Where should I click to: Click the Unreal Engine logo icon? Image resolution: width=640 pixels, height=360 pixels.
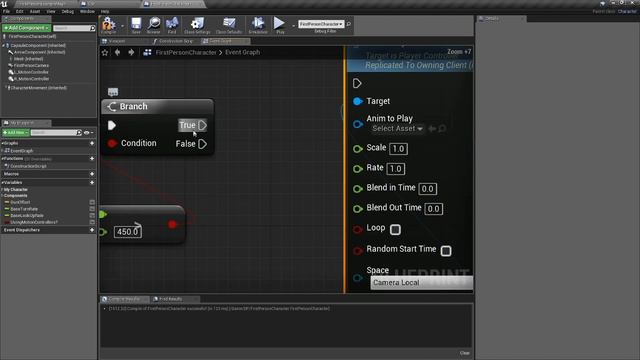click(x=4, y=4)
